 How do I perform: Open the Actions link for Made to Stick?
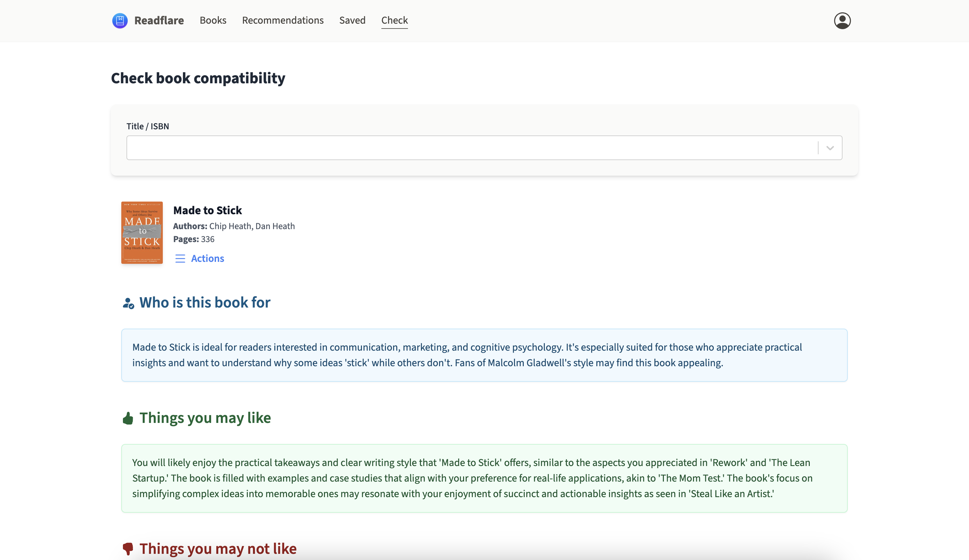[x=207, y=259]
